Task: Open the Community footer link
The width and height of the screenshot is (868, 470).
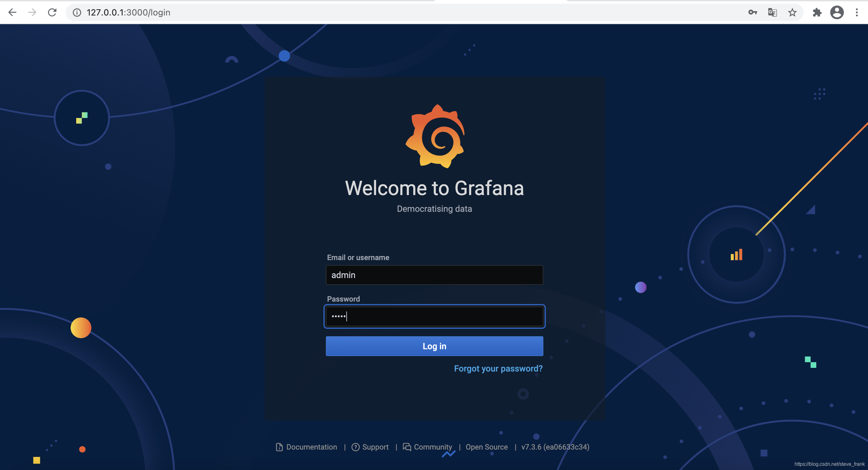Action: tap(433, 447)
